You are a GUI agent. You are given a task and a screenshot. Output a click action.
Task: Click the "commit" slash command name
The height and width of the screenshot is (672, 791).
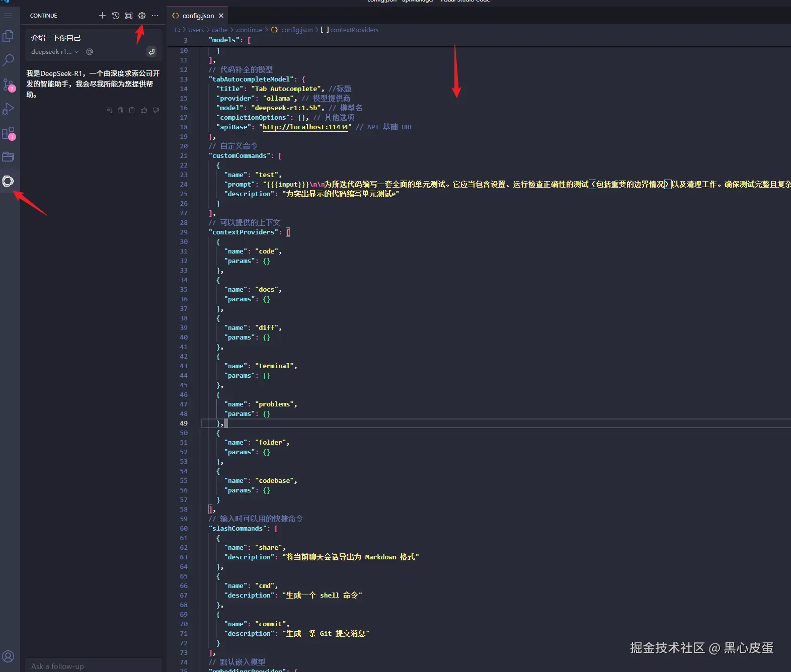click(271, 624)
